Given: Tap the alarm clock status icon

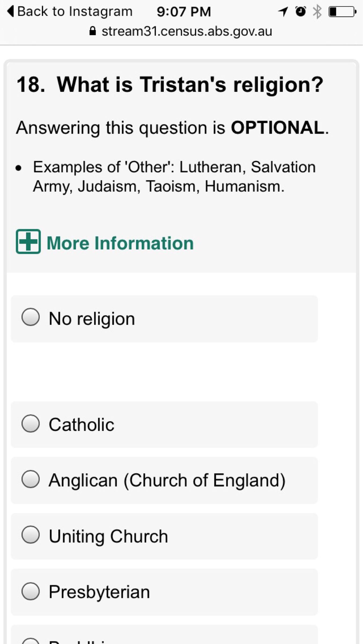Looking at the screenshot, I should (x=300, y=11).
